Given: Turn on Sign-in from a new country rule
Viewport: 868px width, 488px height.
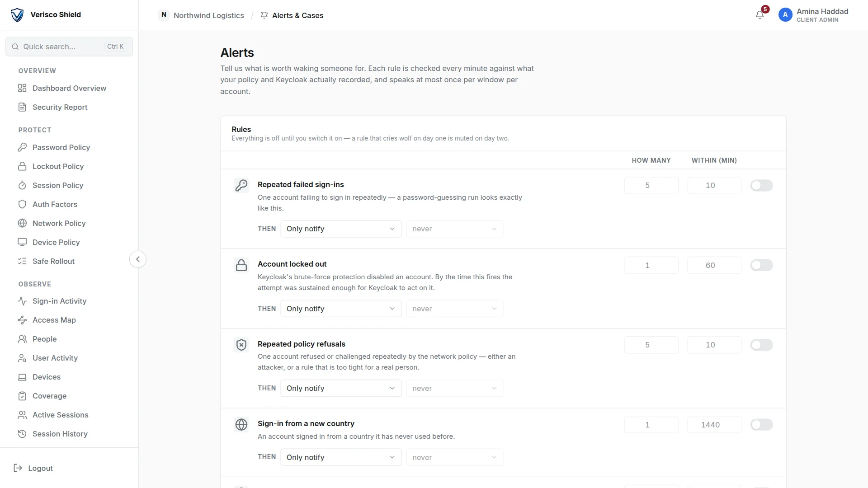Looking at the screenshot, I should [762, 425].
